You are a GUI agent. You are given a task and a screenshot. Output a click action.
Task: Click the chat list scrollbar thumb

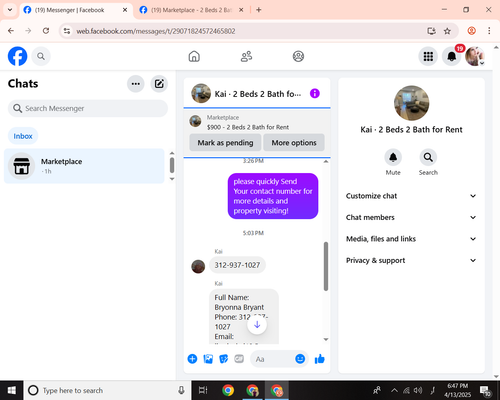click(172, 165)
